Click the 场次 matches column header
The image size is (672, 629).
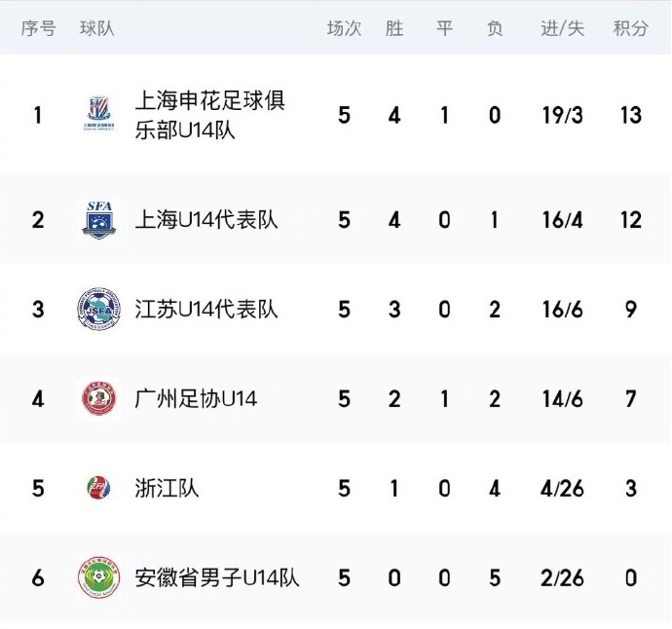point(344,28)
